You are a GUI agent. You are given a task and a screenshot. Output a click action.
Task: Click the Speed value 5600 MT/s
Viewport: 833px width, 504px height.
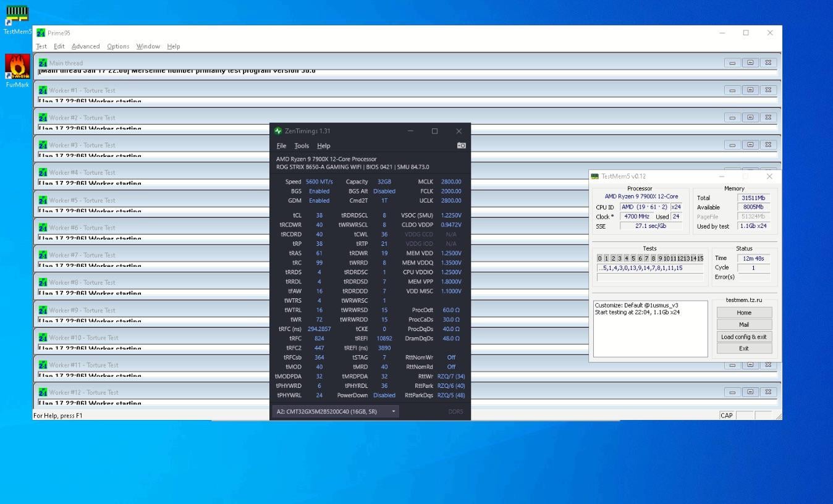(x=319, y=182)
